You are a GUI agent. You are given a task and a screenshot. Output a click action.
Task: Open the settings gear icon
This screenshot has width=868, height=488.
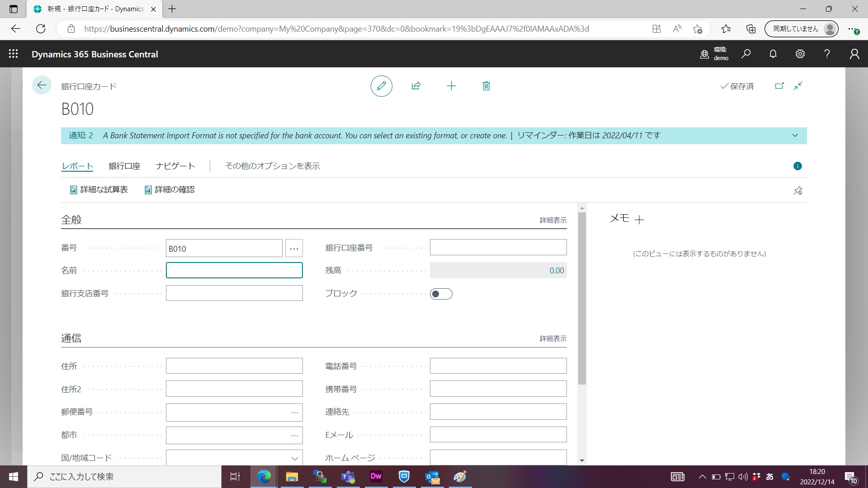(x=800, y=54)
